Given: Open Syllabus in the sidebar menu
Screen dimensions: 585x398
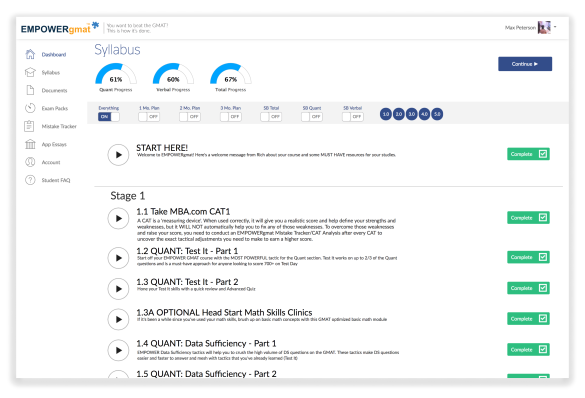Looking at the screenshot, I should point(51,72).
